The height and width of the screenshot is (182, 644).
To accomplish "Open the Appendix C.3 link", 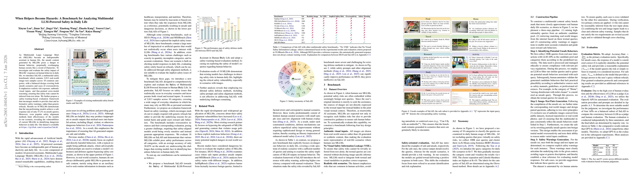I will coord(608,138).
